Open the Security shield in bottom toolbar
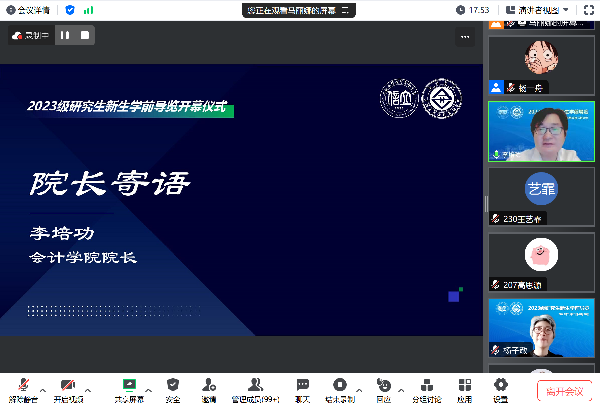The height and width of the screenshot is (407, 600). pos(173,386)
